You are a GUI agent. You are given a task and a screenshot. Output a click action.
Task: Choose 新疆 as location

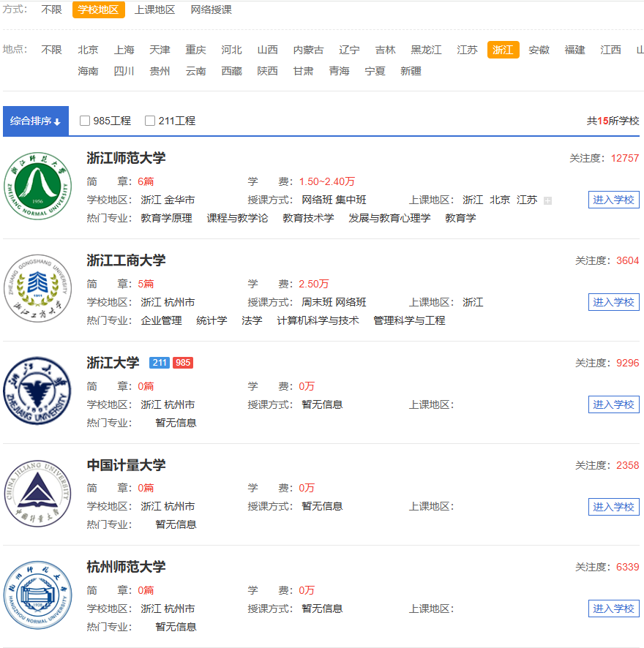[411, 71]
